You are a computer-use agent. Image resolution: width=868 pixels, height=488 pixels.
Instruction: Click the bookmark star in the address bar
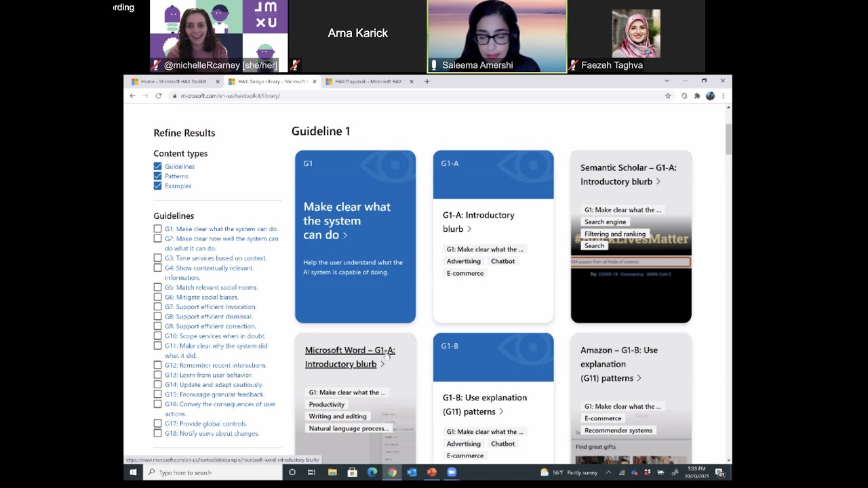(669, 96)
